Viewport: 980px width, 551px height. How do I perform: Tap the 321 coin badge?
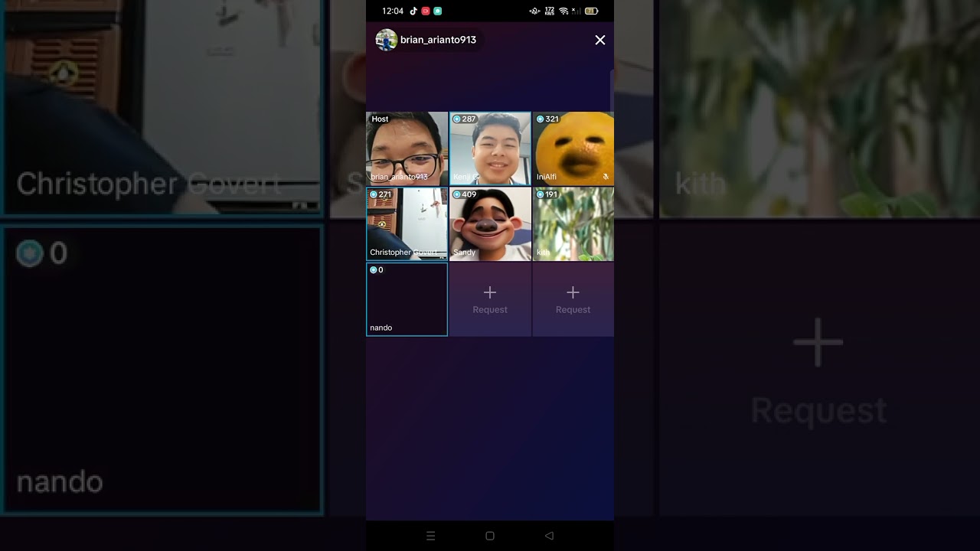[x=548, y=119]
